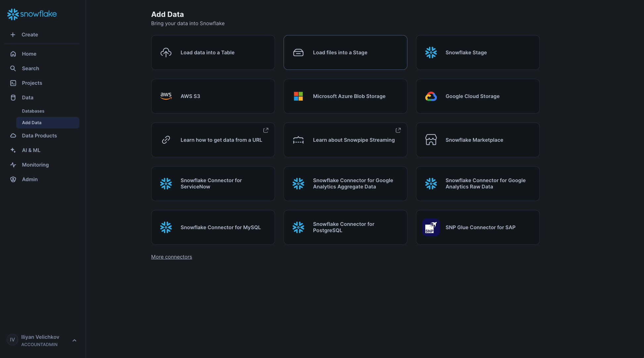Click the snowflake icon on Snowflake Stage card
This screenshot has height=358, width=644.
click(431, 53)
